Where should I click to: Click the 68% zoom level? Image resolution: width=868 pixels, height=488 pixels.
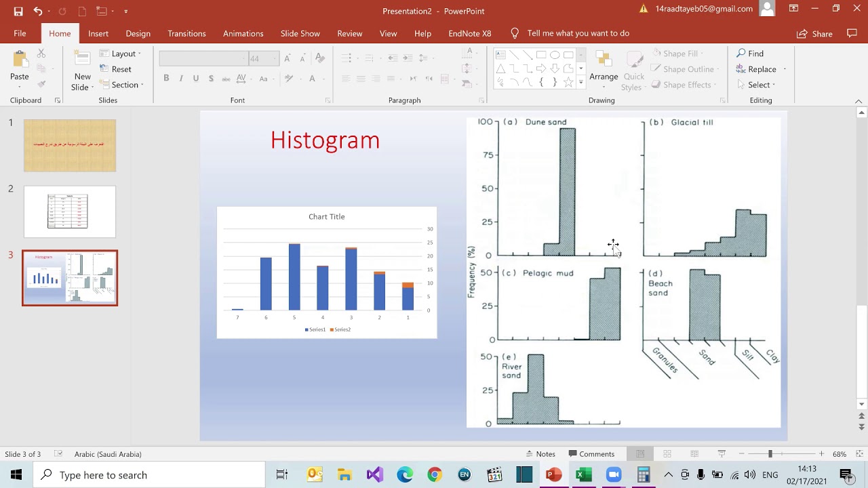tap(840, 454)
